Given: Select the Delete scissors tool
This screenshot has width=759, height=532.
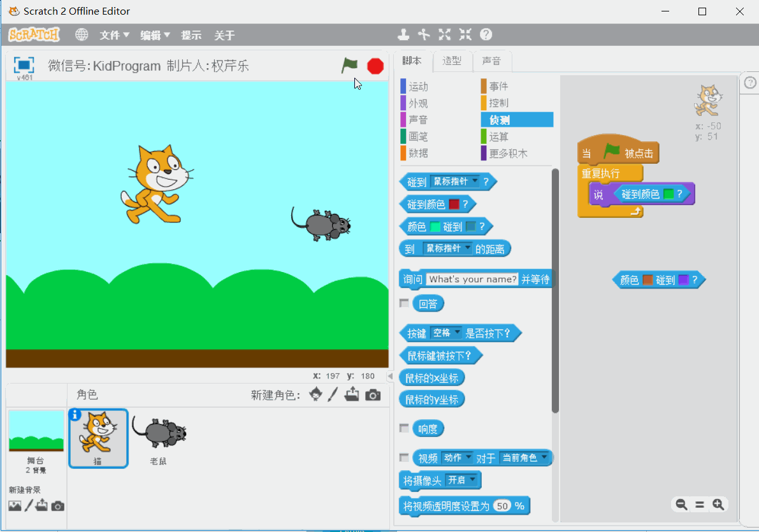Looking at the screenshot, I should (424, 34).
